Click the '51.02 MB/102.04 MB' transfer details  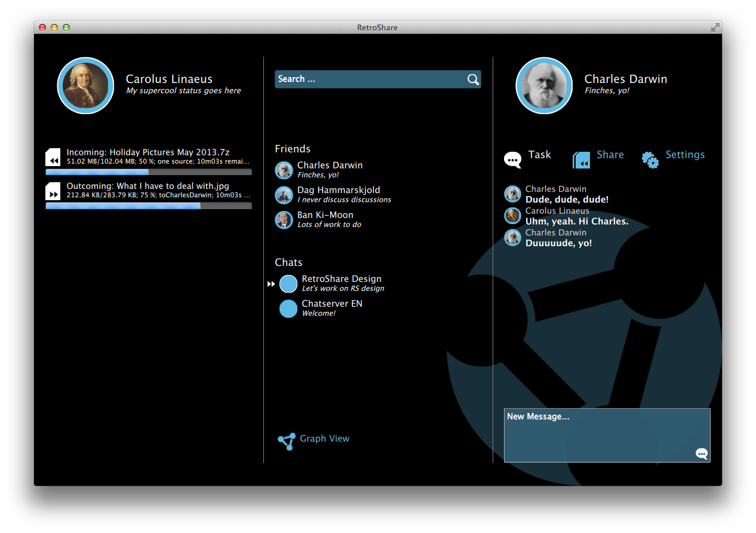[158, 161]
